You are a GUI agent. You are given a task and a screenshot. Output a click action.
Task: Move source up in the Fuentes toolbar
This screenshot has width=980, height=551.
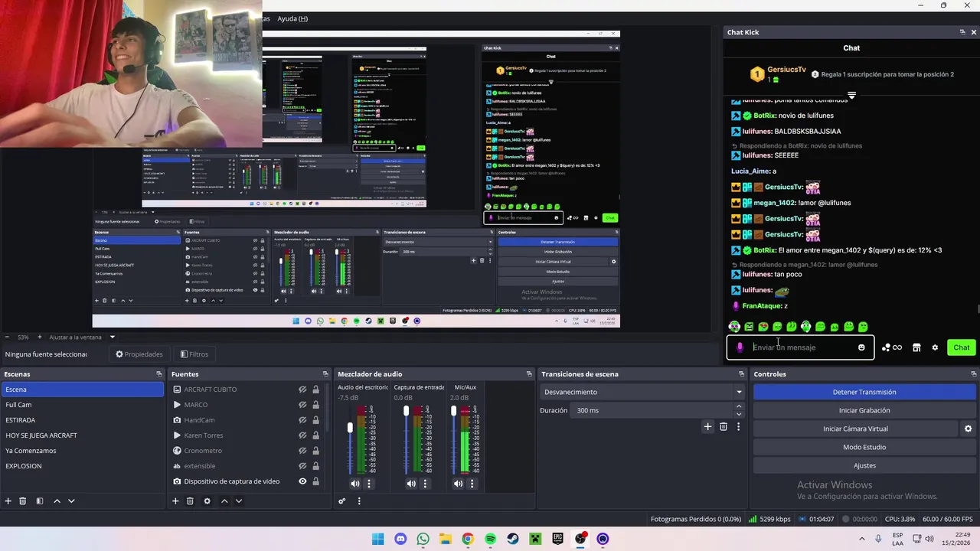click(x=224, y=501)
